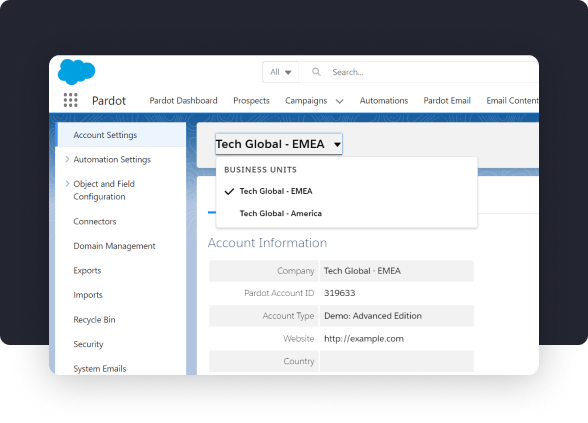
Task: Open System Emails in sidebar
Action: point(100,369)
